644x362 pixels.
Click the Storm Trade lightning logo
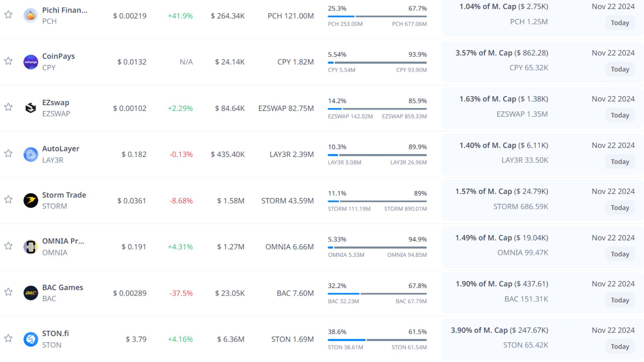(31, 200)
